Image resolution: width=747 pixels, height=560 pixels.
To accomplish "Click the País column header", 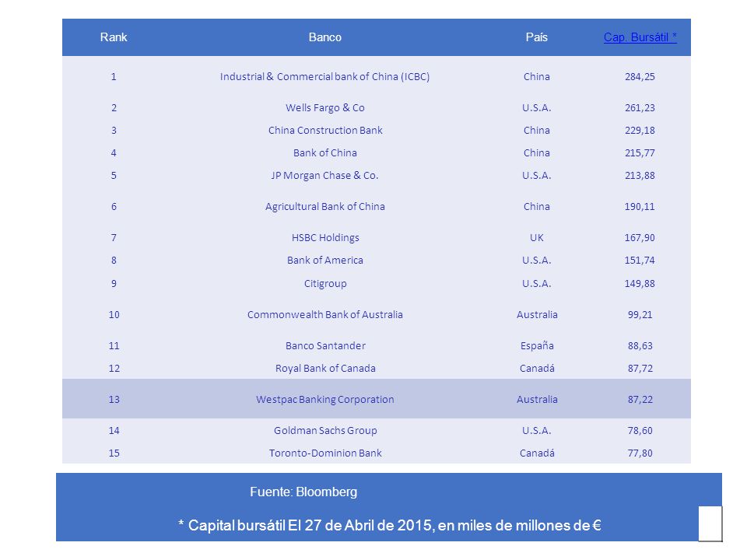I will (x=536, y=37).
